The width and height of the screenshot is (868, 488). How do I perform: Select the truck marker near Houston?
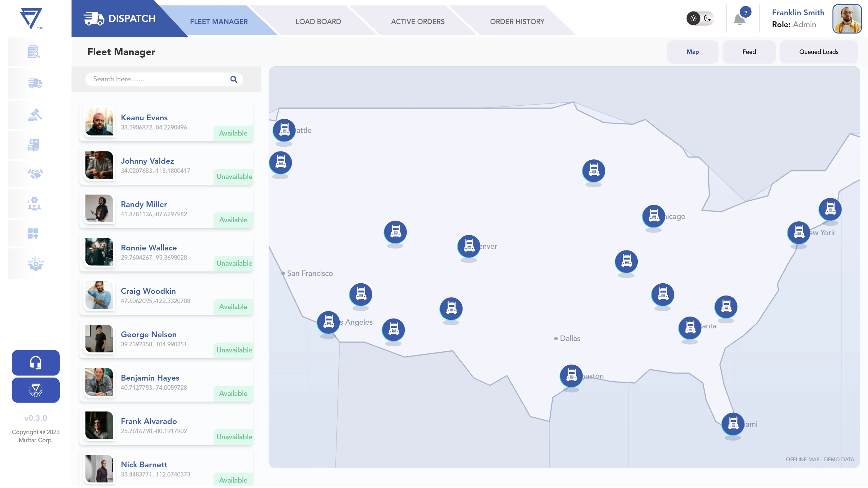(571, 376)
